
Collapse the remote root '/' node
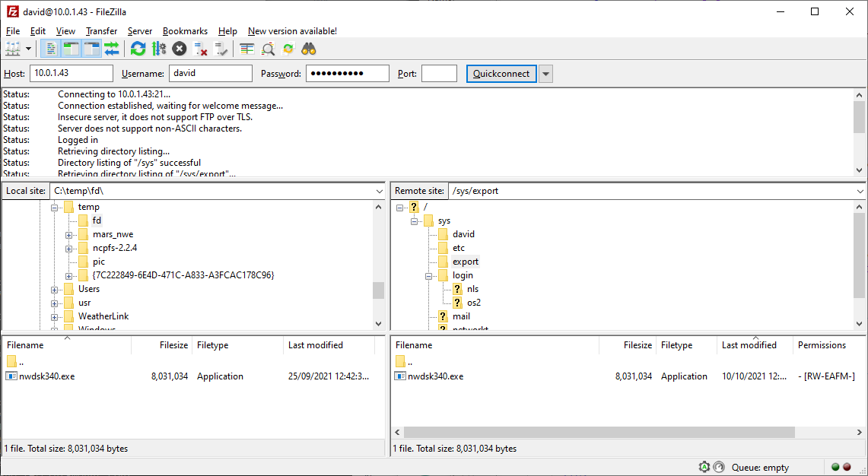pyautogui.click(x=399, y=208)
